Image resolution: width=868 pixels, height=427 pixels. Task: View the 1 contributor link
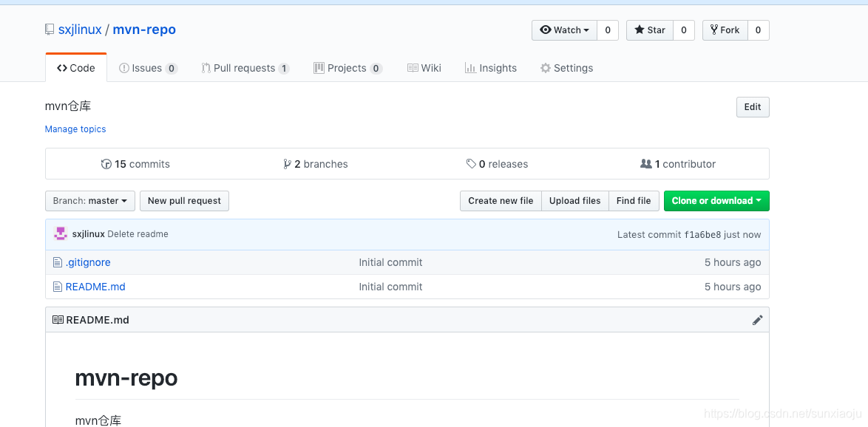pyautogui.click(x=678, y=164)
